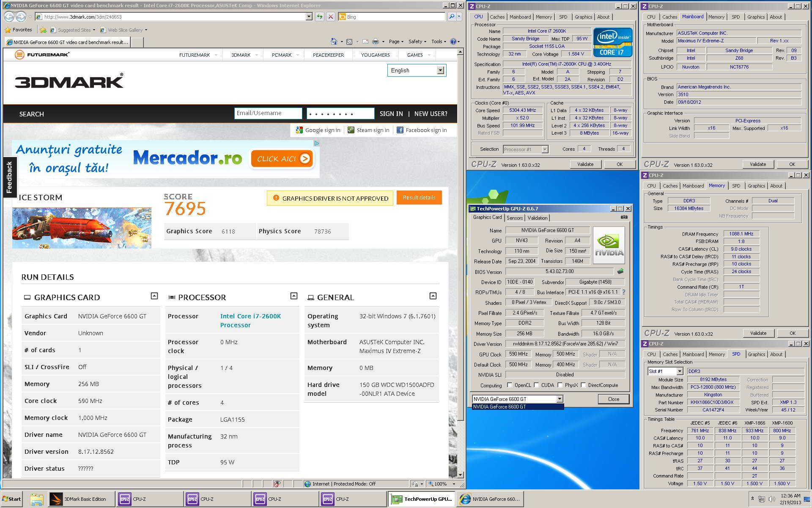
Task: Click the IE Help question mark icon
Action: pos(453,41)
